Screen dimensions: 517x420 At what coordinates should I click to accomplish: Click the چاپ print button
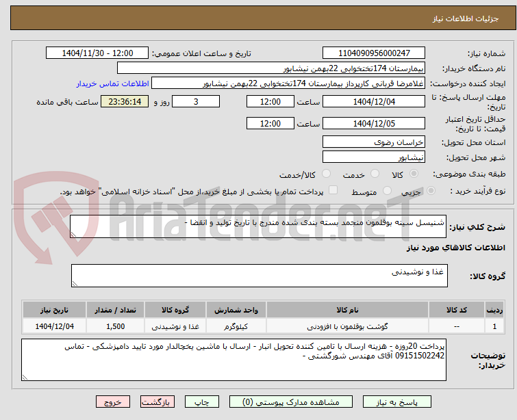point(202,402)
